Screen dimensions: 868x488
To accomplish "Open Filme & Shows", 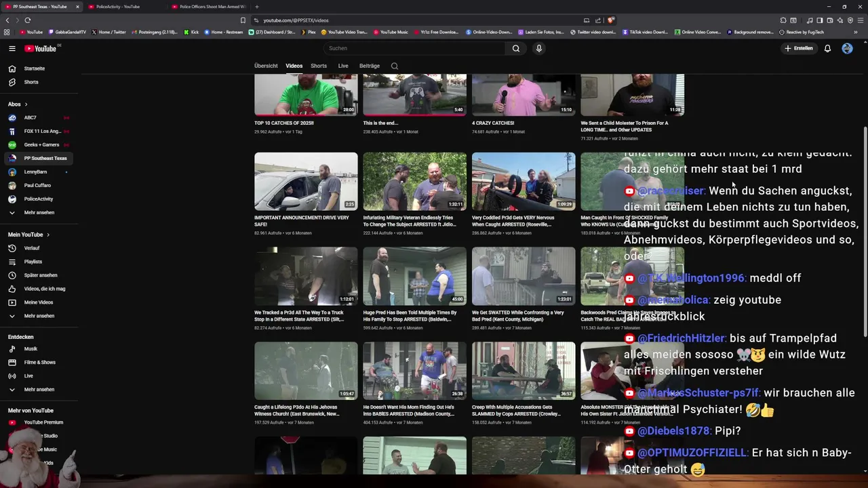I will (41, 362).
